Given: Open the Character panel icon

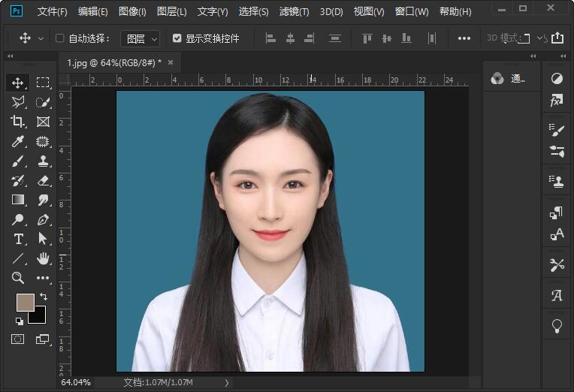Looking at the screenshot, I should click(557, 234).
